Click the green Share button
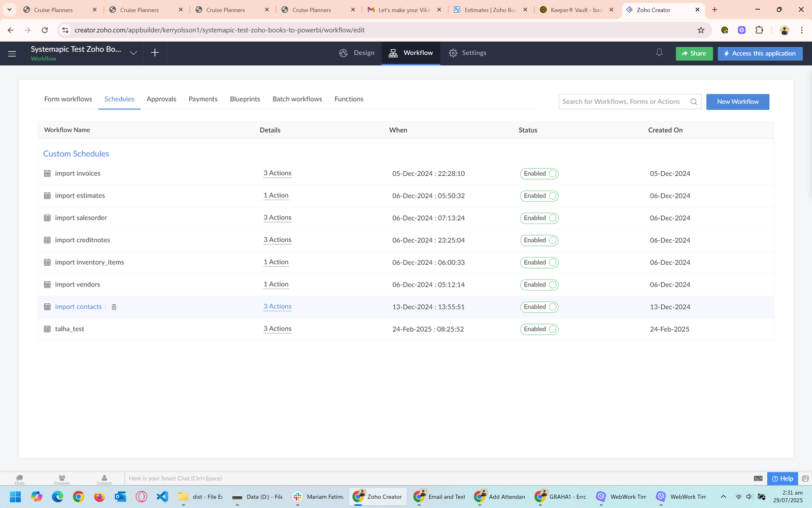Screen dimensions: 812x508 point(694,53)
